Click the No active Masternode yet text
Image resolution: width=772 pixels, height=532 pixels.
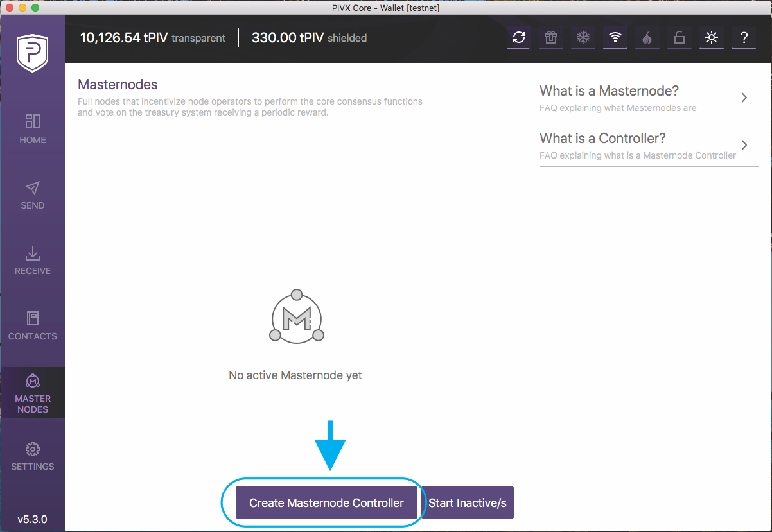(x=295, y=375)
